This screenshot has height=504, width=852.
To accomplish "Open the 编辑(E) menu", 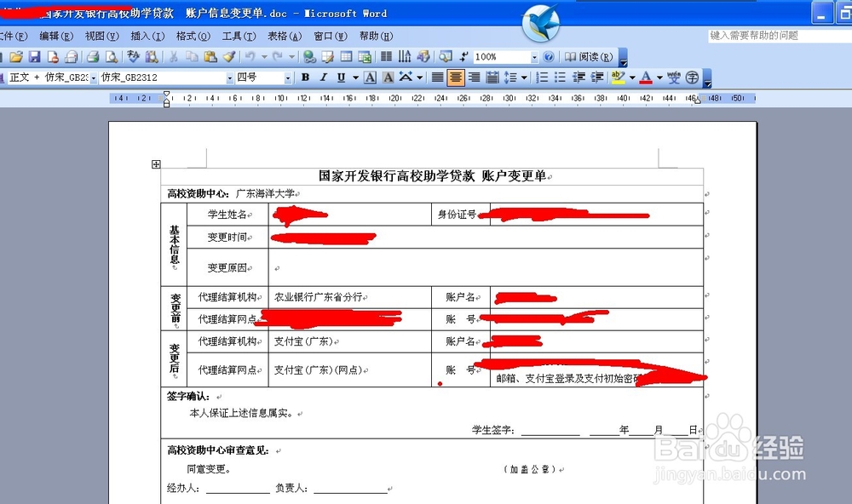I will click(x=56, y=36).
